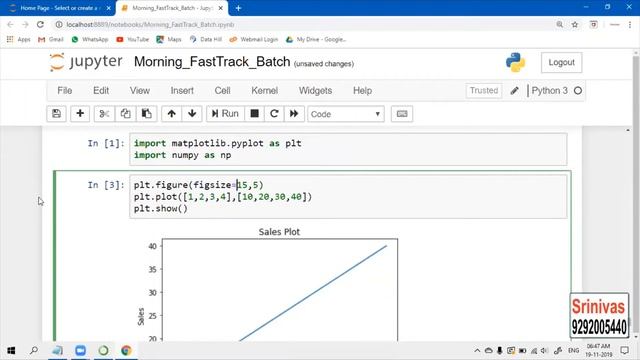Click the Logout button
This screenshot has height=360, width=640.
pos(561,62)
